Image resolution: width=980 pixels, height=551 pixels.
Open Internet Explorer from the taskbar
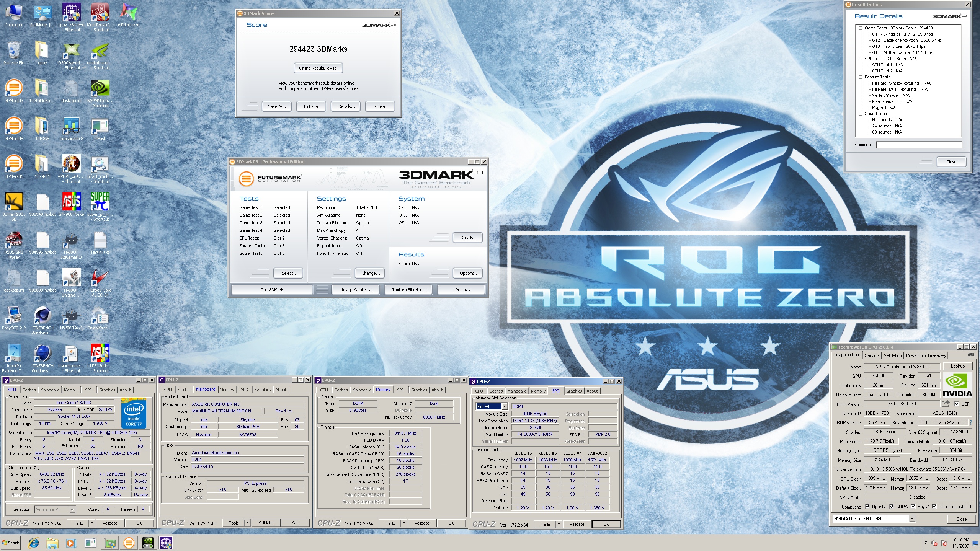coord(34,543)
